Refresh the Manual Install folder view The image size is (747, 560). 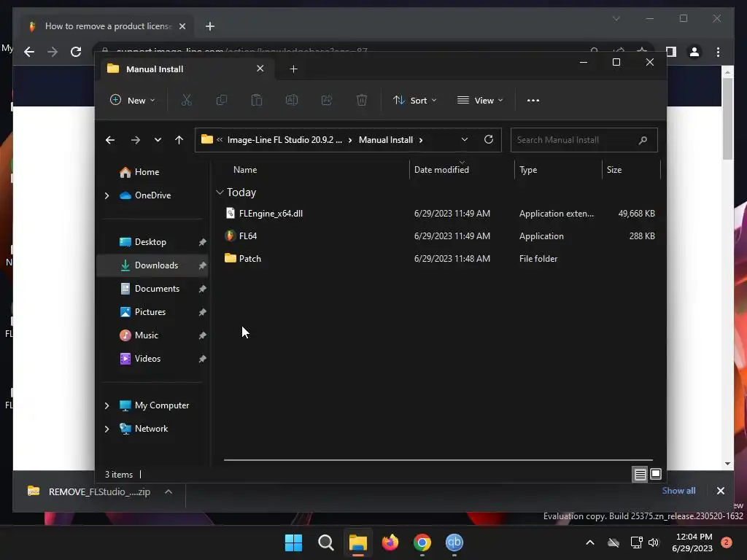(488, 139)
